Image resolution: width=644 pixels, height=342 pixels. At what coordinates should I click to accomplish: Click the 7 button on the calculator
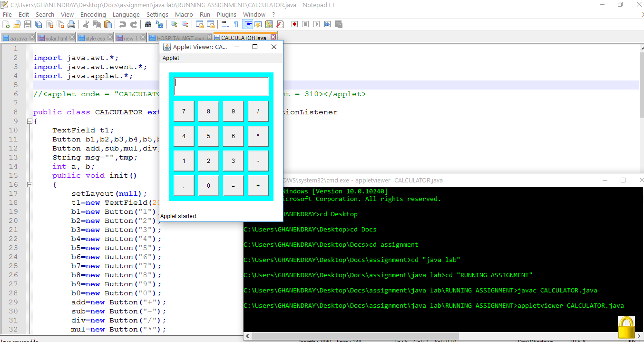coord(184,111)
